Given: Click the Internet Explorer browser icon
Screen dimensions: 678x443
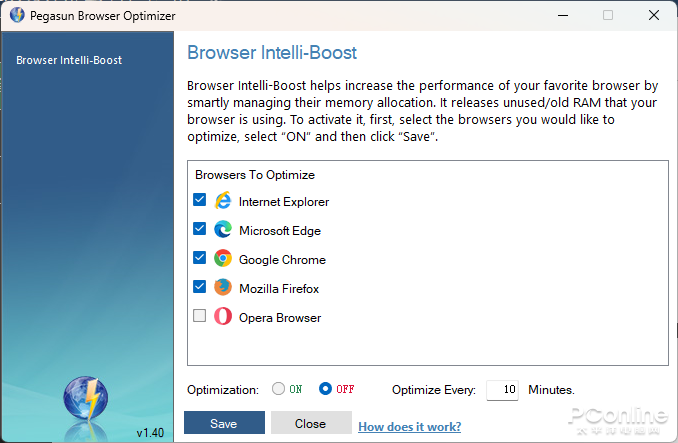Looking at the screenshot, I should [x=223, y=201].
